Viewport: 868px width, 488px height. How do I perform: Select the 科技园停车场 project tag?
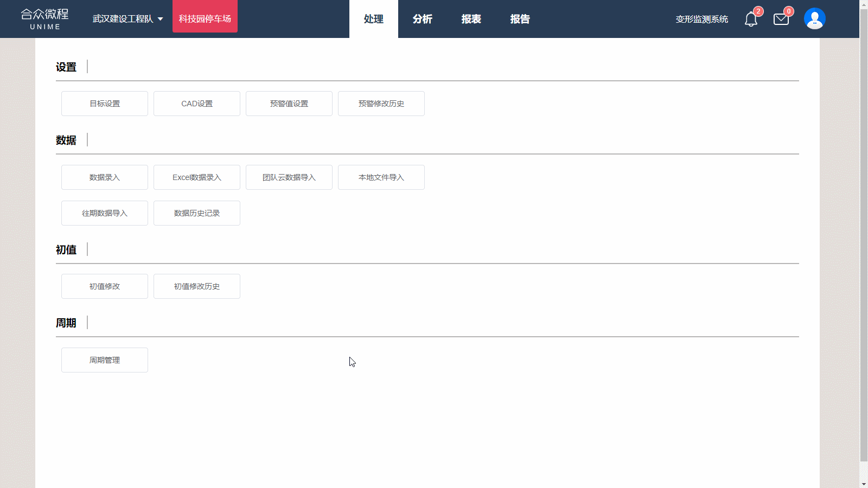click(x=205, y=19)
